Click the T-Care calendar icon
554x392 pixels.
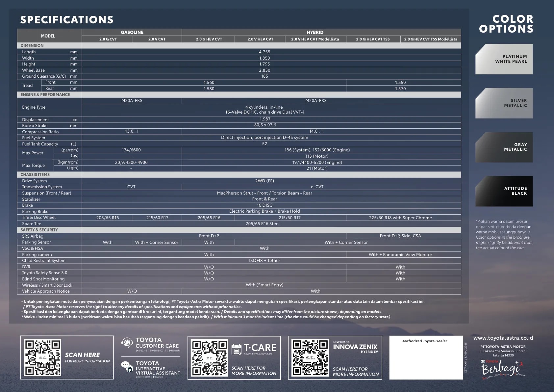pos(237,350)
